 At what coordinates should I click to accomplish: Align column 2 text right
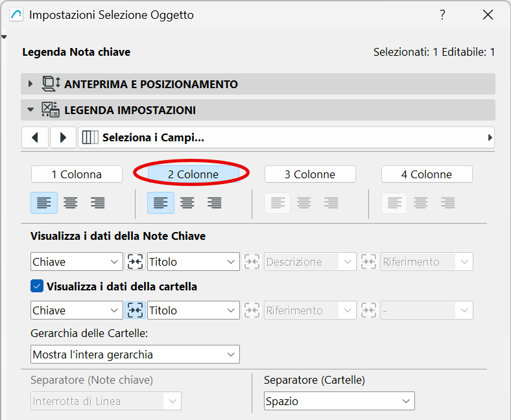pos(215,203)
